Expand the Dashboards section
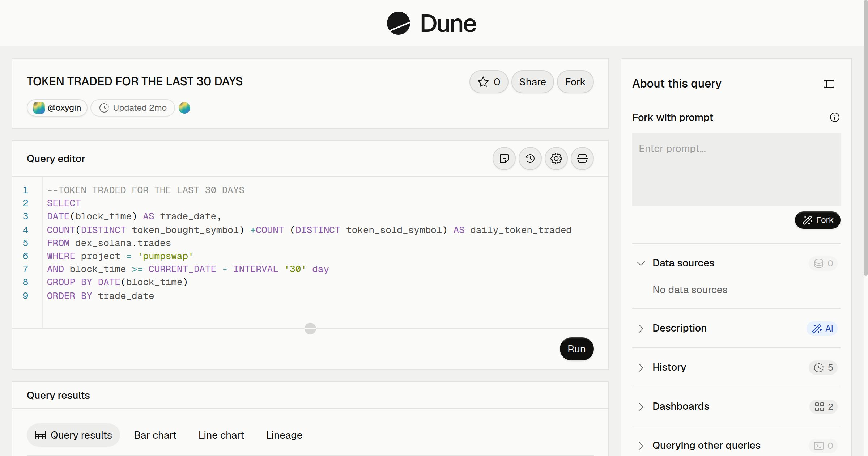 641,406
